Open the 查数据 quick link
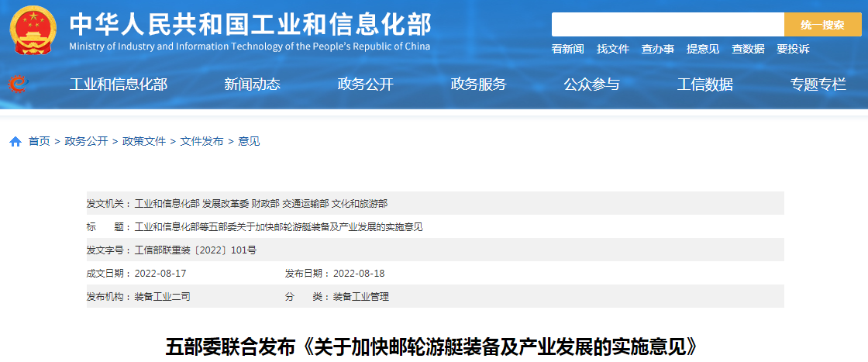Screen dimensions: 868x362 [x=748, y=50]
